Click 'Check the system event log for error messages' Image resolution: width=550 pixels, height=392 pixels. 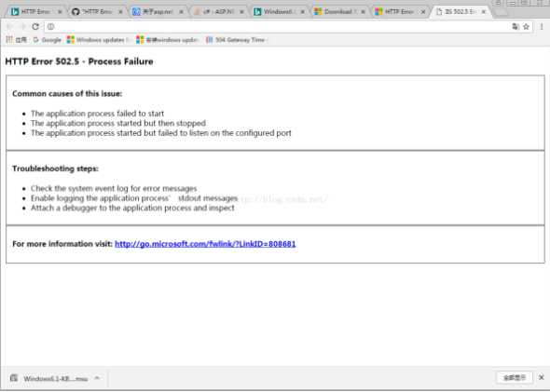[114, 188]
